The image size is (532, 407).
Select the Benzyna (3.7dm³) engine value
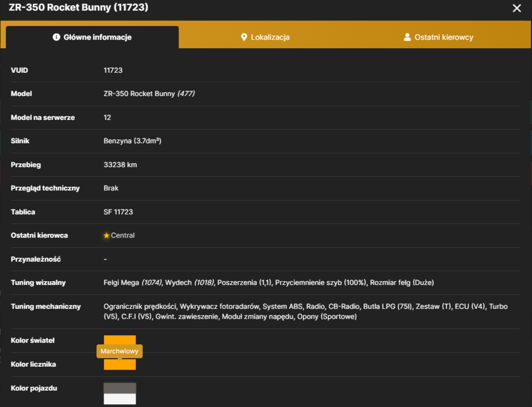pyautogui.click(x=132, y=141)
